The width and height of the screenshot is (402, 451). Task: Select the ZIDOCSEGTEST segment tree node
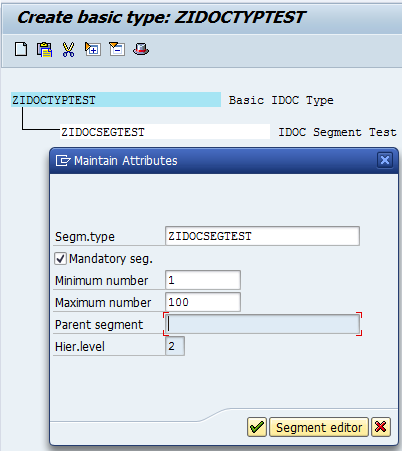pyautogui.click(x=165, y=132)
